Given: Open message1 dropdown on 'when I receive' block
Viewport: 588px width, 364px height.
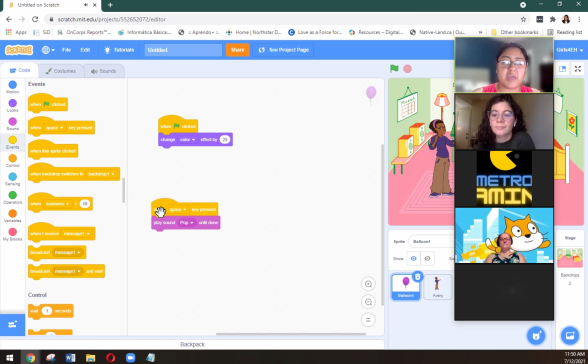Looking at the screenshot, I should coord(76,234).
